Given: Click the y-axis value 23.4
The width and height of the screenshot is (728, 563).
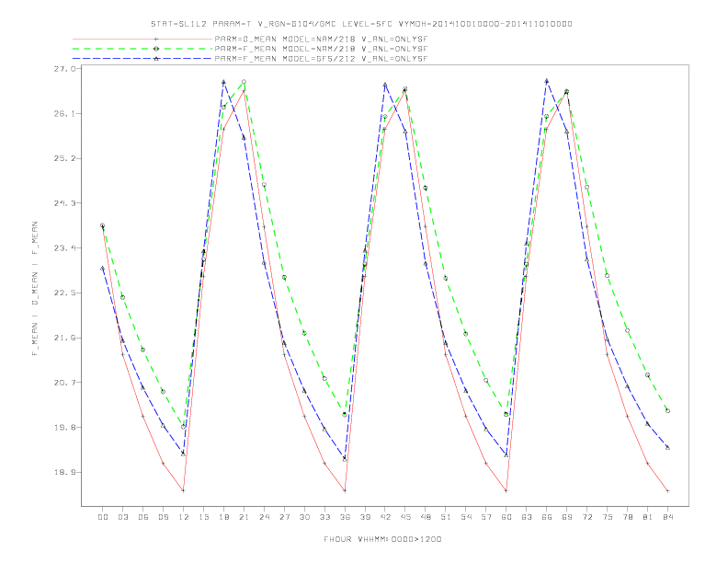Looking at the screenshot, I should coord(64,248).
